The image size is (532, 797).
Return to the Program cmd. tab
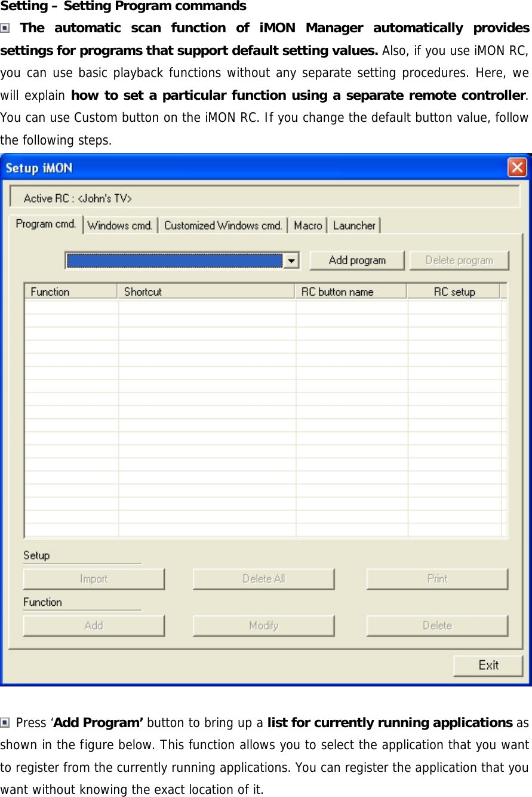point(45,224)
